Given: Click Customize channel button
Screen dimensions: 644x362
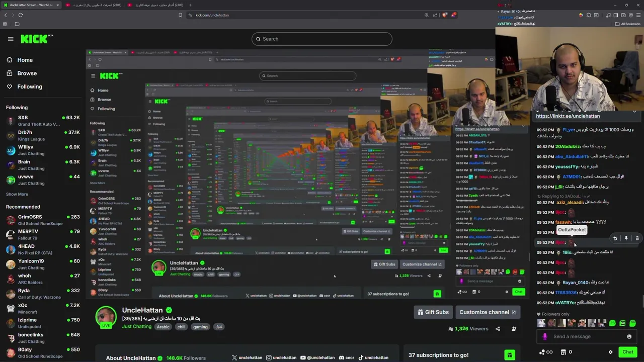Looking at the screenshot, I should (488, 312).
